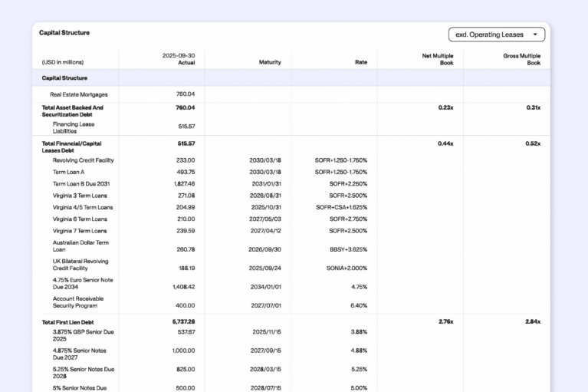
Task: Click the 210.00 Virginia 6 amount
Action: point(186,219)
